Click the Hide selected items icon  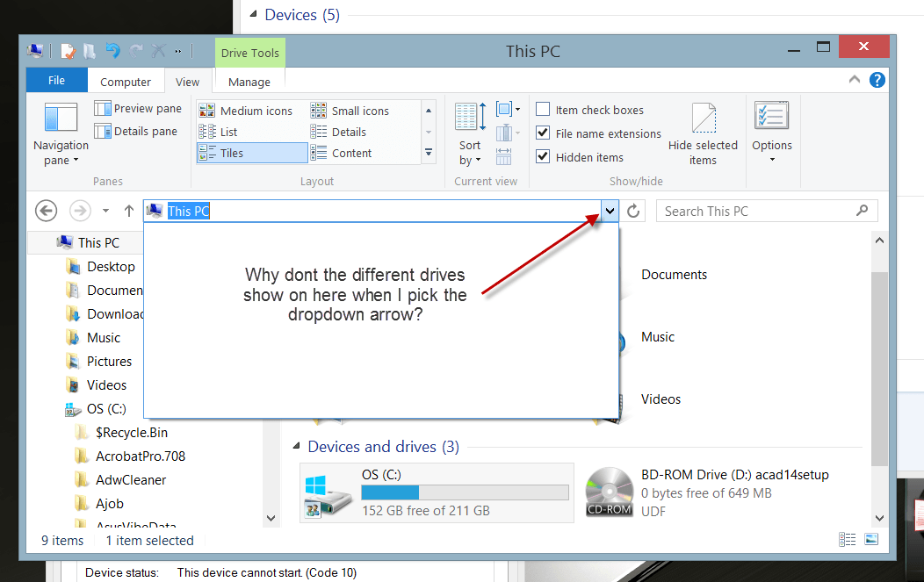pos(703,119)
